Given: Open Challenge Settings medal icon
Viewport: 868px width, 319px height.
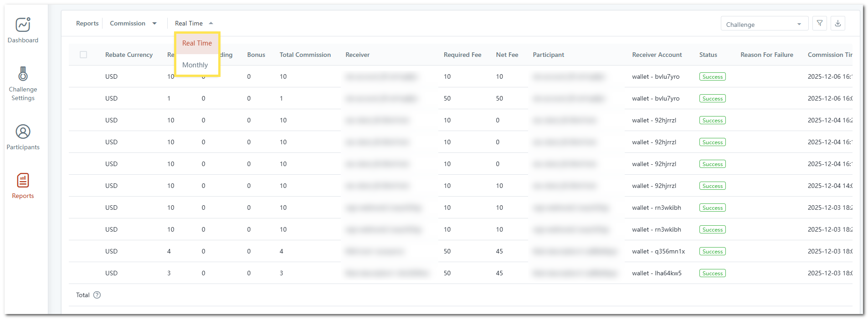Looking at the screenshot, I should pos(23,74).
